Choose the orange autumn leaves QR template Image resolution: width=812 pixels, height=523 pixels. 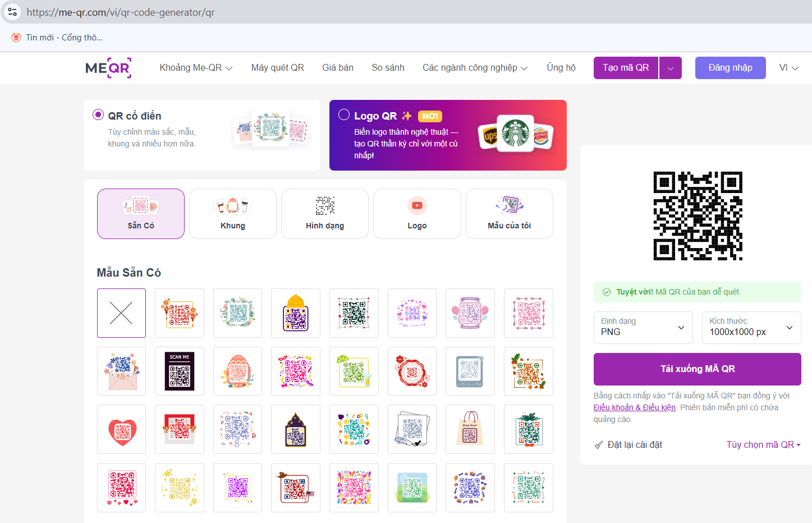(x=529, y=371)
